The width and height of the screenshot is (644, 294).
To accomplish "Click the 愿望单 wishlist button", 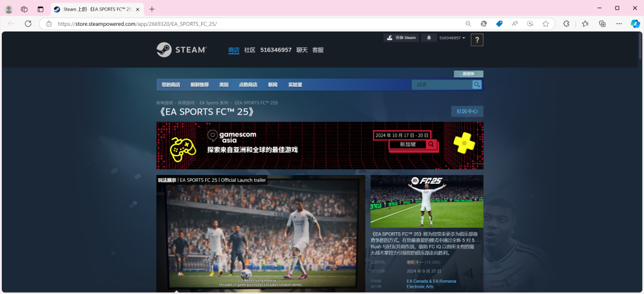I will tap(468, 74).
